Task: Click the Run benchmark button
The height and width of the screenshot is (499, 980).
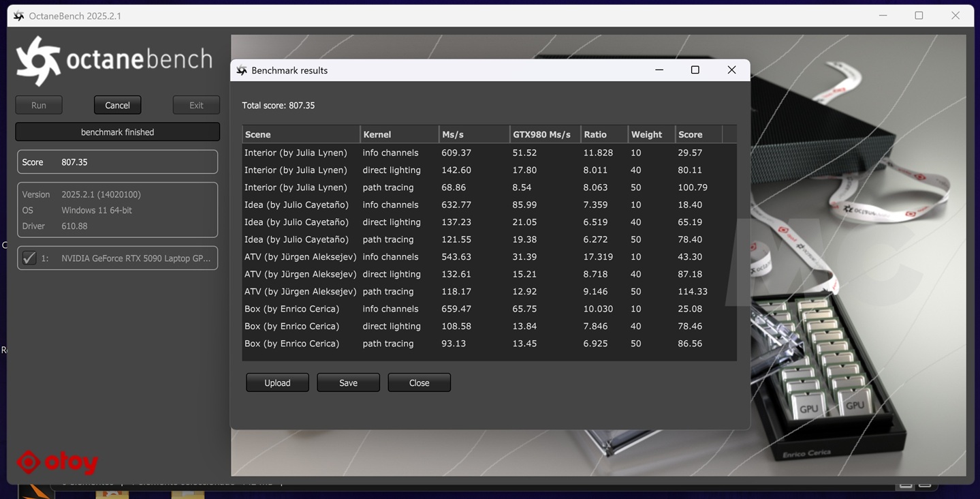Action: point(39,105)
